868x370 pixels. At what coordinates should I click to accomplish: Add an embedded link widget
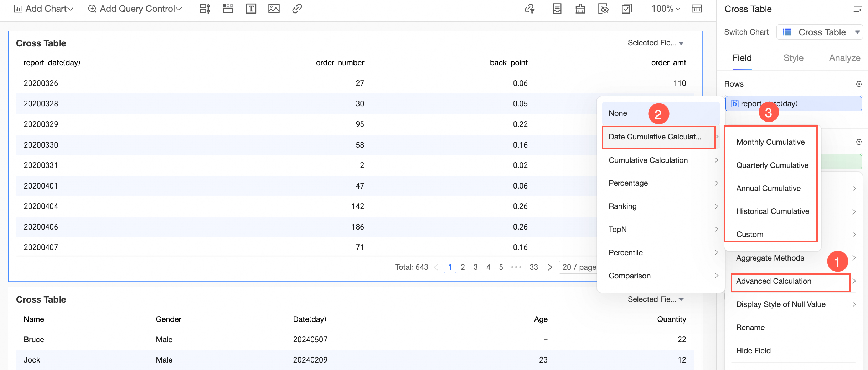point(297,9)
